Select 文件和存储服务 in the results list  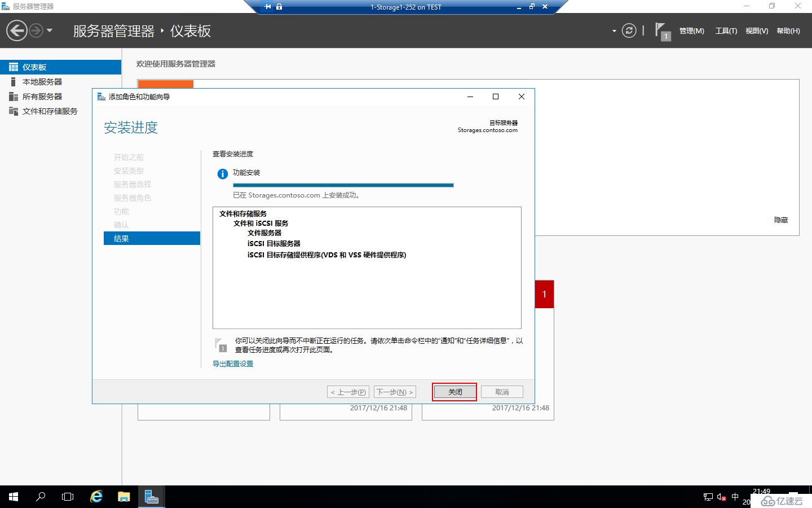243,214
